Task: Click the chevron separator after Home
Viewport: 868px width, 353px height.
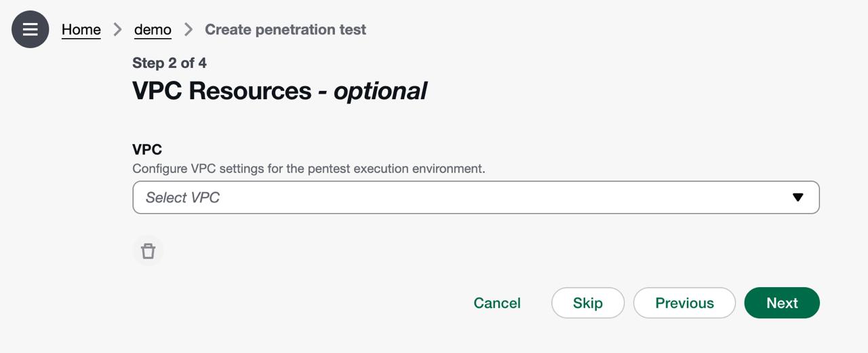Action: (118, 29)
